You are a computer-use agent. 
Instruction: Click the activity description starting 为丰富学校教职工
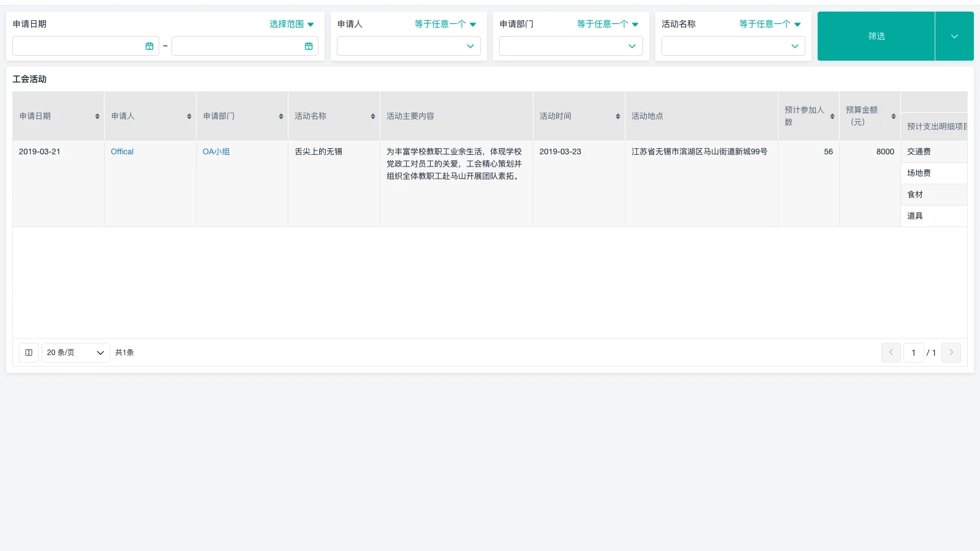click(x=454, y=164)
